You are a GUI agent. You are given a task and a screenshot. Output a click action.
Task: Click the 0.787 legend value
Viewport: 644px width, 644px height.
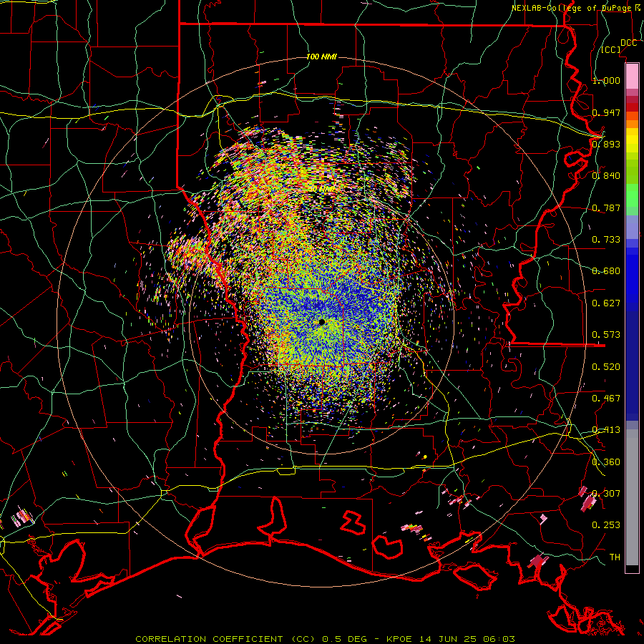[606, 208]
